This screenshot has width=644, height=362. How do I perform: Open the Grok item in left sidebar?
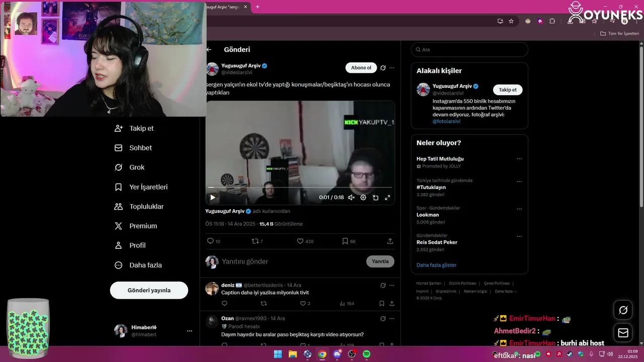(130, 167)
